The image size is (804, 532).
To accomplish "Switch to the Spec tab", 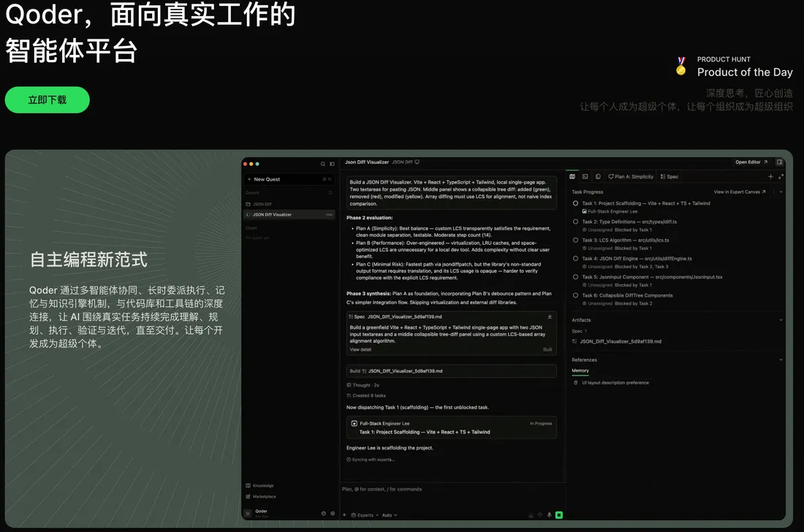I will coord(669,176).
